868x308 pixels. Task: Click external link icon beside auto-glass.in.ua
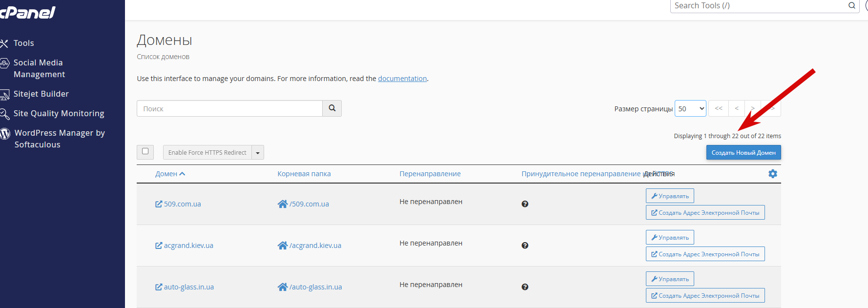coord(159,287)
